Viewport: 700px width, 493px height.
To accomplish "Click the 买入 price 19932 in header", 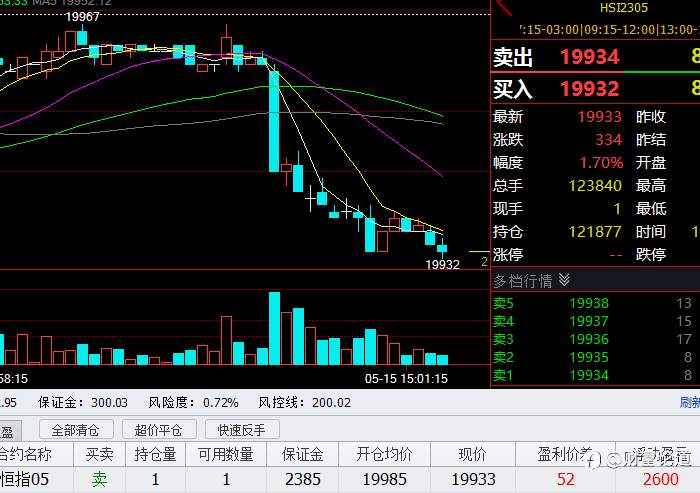I will [x=589, y=88].
